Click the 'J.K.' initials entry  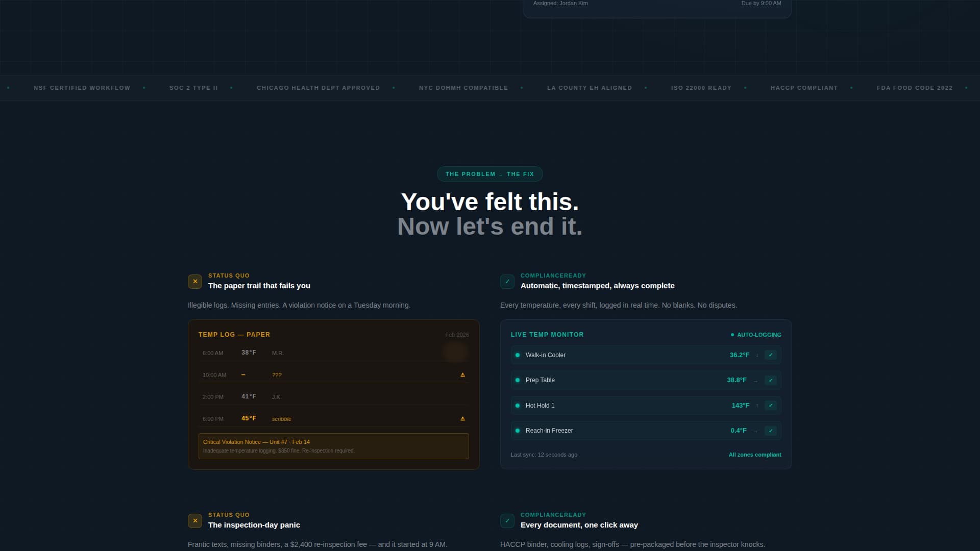[x=277, y=397]
